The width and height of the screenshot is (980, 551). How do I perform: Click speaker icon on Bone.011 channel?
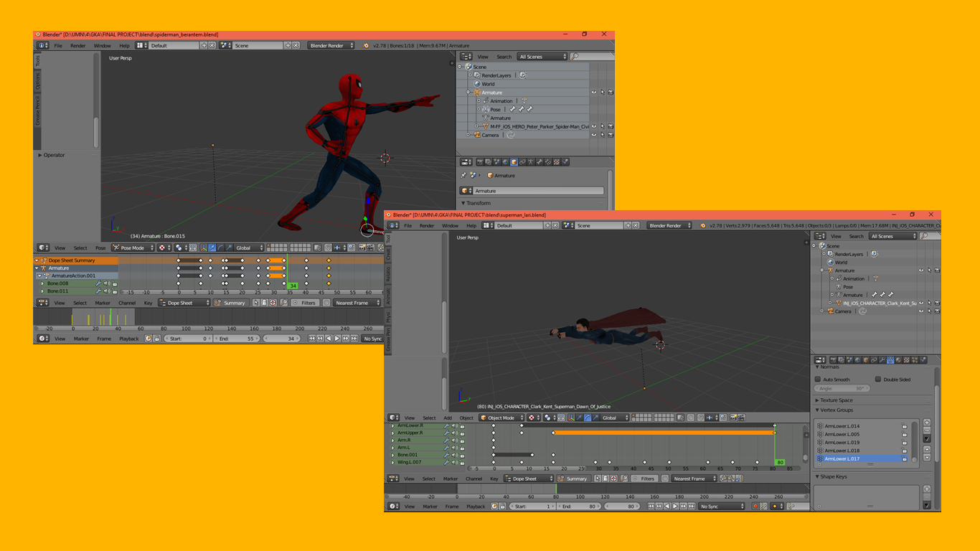click(x=107, y=291)
